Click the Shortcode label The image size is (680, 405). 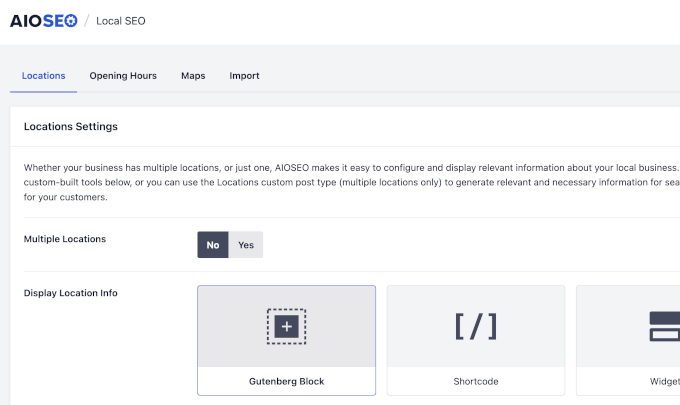tap(475, 381)
